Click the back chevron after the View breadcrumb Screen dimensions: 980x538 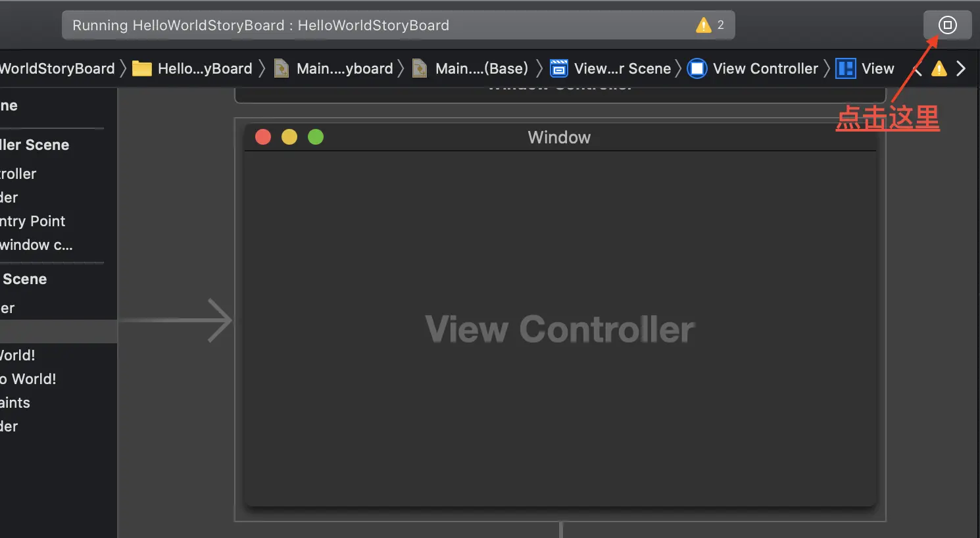917,68
